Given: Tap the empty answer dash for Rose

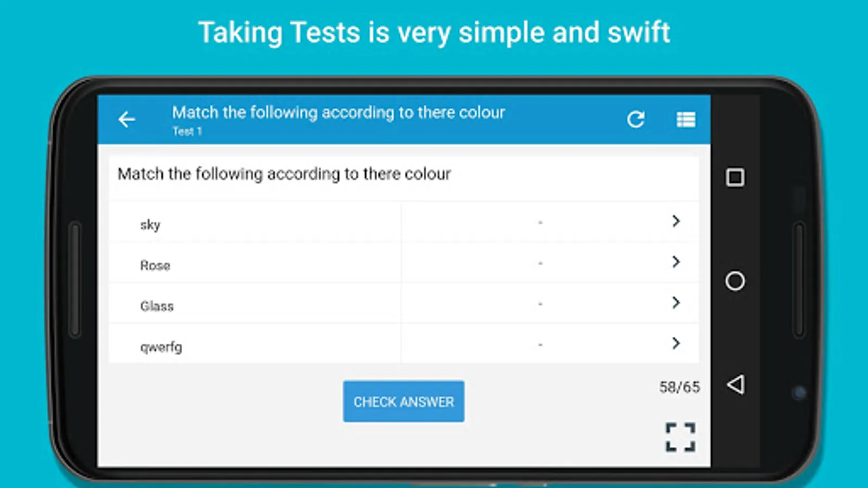Looking at the screenshot, I should coord(540,263).
